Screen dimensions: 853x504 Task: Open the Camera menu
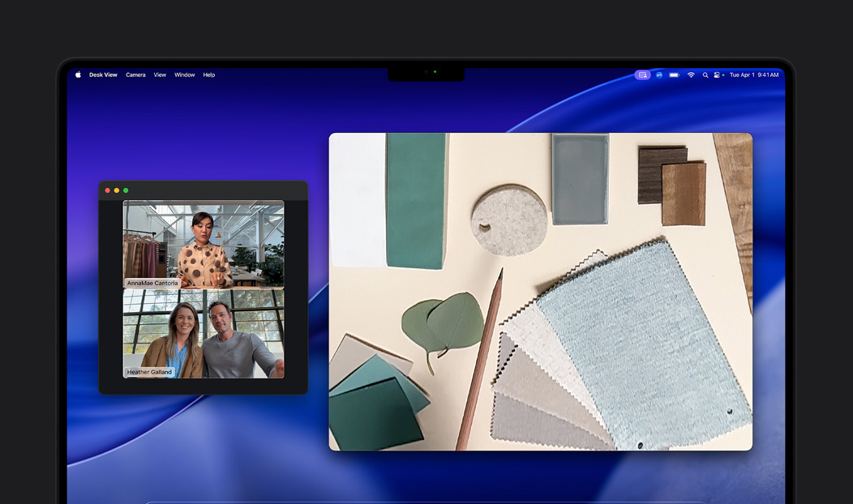[x=135, y=75]
